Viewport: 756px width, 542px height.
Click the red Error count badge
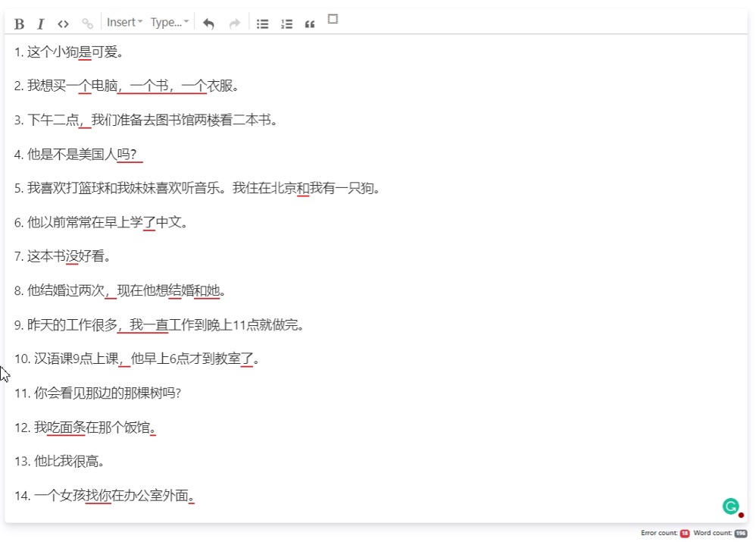(684, 534)
